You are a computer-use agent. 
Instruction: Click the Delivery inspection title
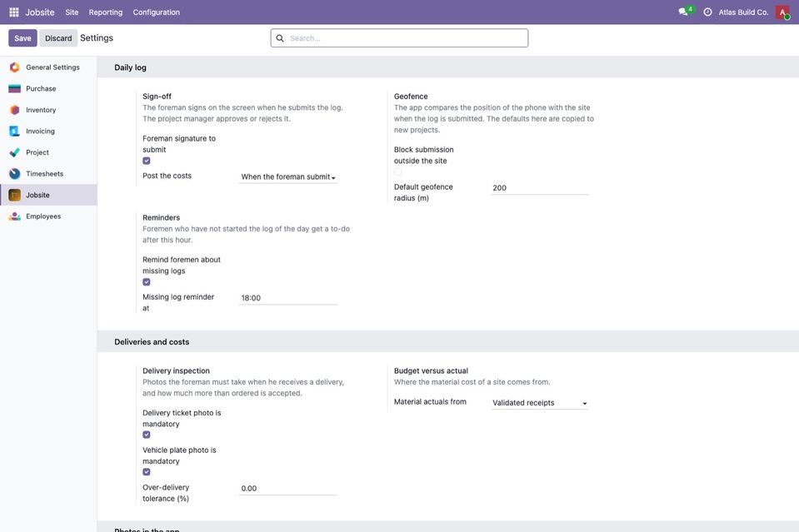click(x=176, y=370)
